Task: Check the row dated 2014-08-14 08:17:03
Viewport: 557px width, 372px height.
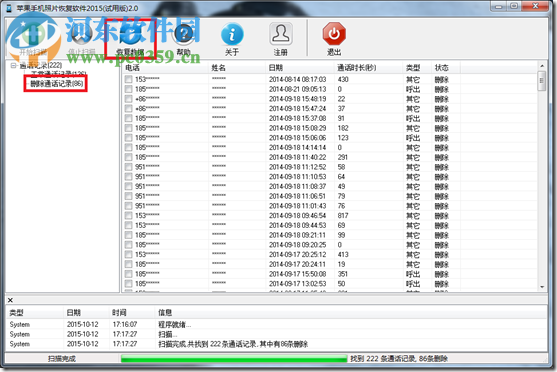Action: coord(129,79)
